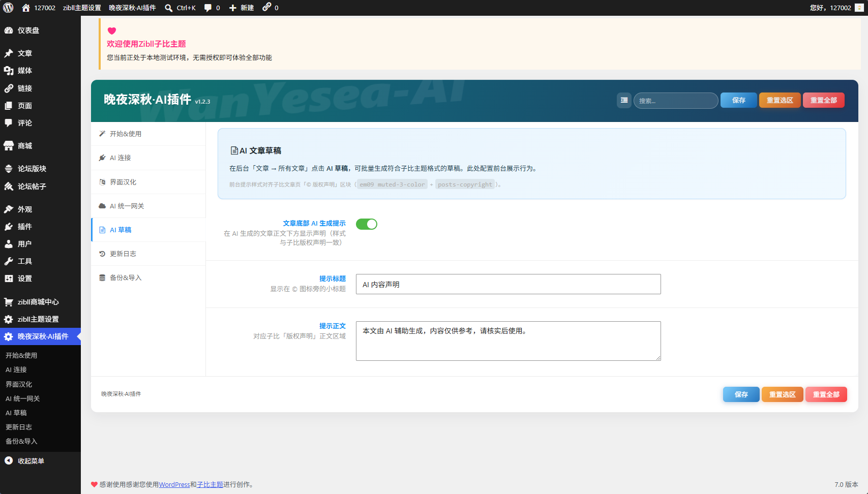The width and height of the screenshot is (868, 494).
Task: Click the bottom 重置全部 button
Action: point(826,394)
